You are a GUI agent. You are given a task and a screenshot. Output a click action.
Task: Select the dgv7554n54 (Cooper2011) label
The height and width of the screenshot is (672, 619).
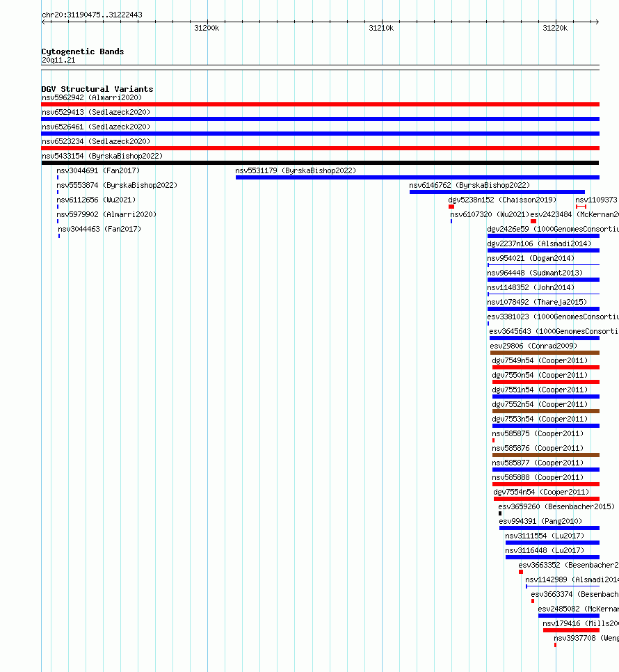tap(542, 491)
